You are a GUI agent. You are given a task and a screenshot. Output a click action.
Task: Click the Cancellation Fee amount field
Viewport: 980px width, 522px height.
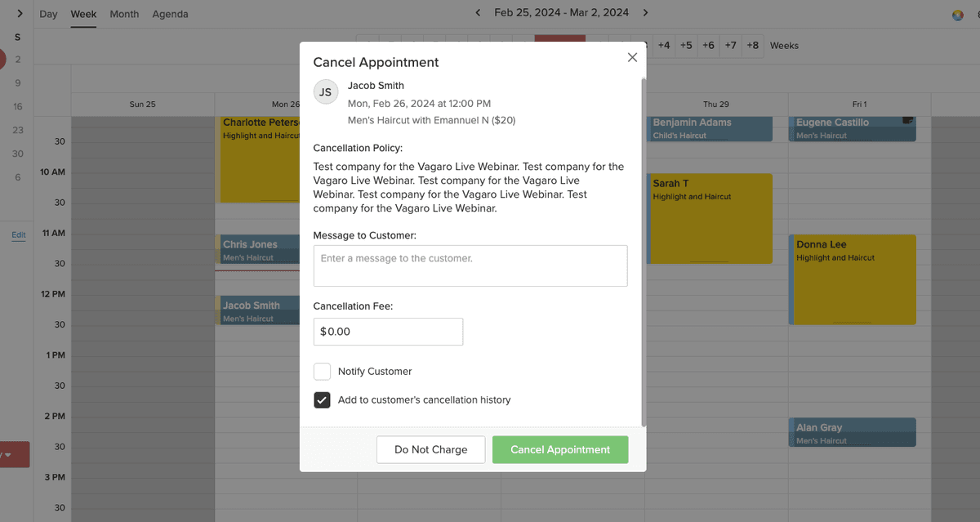click(389, 332)
